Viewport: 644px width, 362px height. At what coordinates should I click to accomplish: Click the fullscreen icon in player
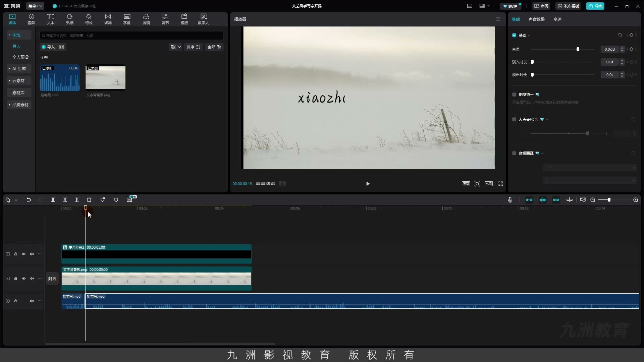pos(501,184)
